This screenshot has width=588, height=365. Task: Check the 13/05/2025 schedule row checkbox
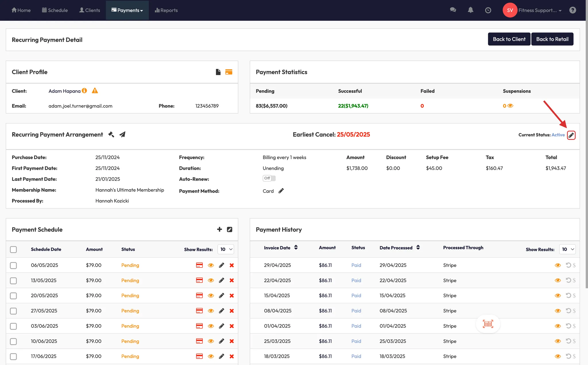point(13,281)
